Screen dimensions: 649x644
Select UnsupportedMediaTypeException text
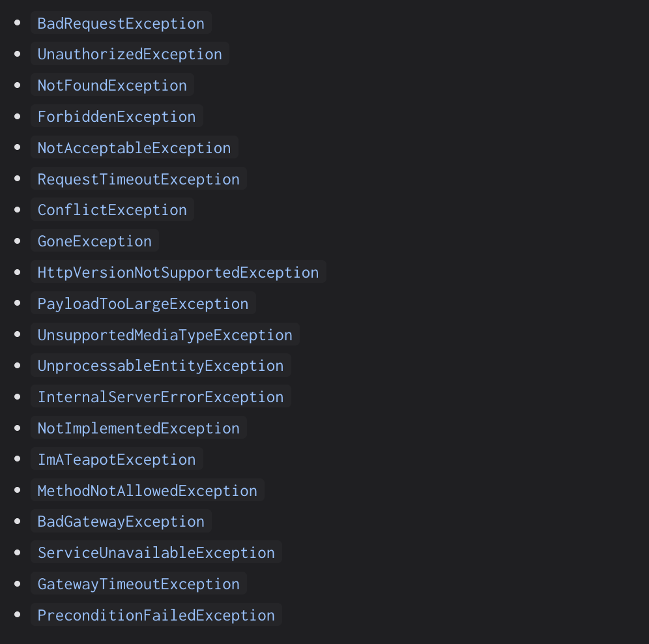[x=165, y=335]
